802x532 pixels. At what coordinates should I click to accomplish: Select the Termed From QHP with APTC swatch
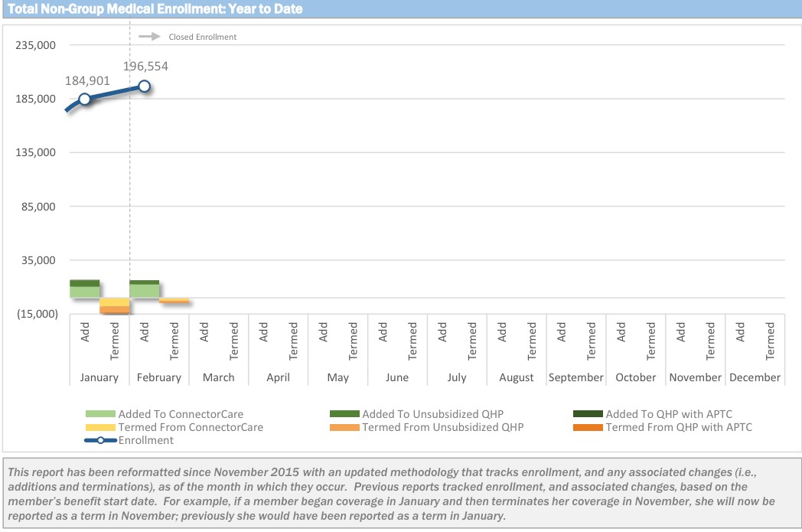(x=588, y=427)
